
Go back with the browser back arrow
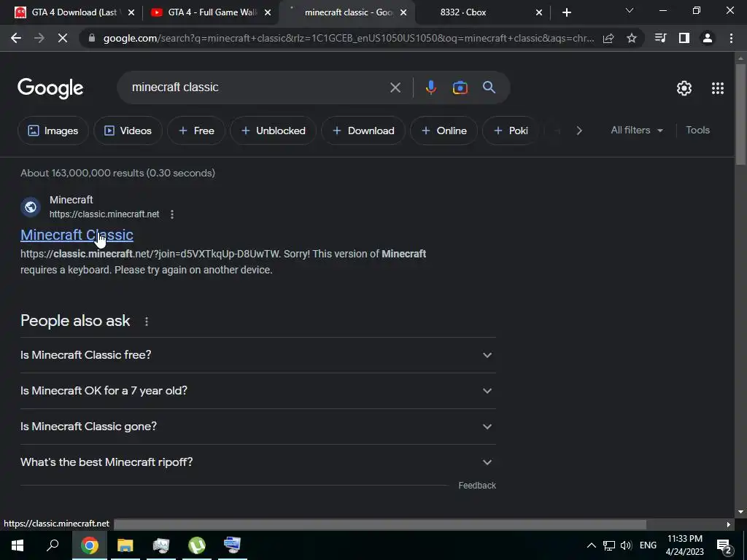[16, 38]
